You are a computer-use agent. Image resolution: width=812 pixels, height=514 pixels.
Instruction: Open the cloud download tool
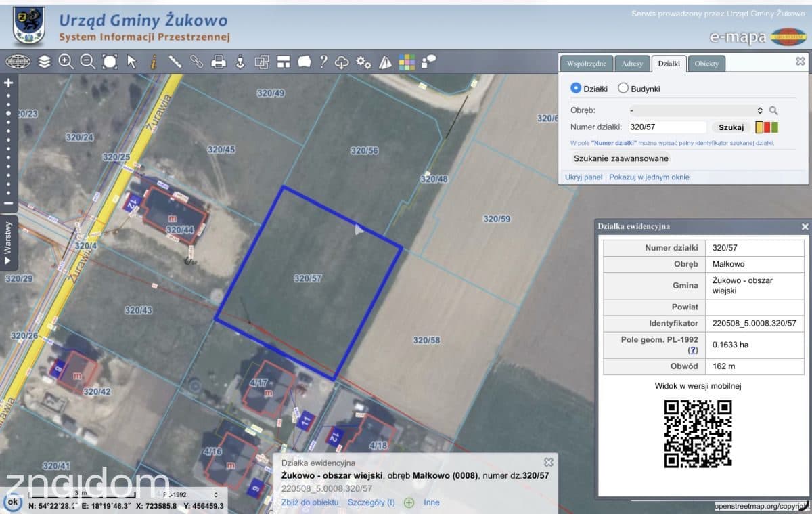(x=342, y=62)
